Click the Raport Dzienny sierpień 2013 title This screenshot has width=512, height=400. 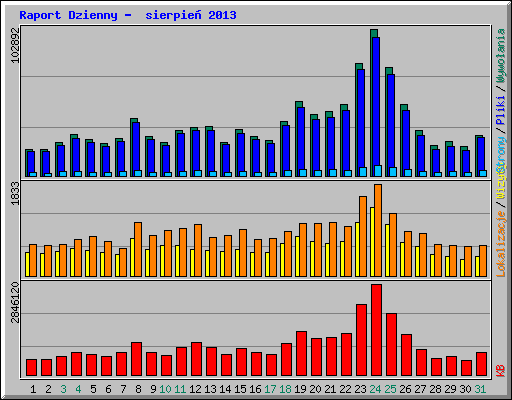(x=128, y=15)
